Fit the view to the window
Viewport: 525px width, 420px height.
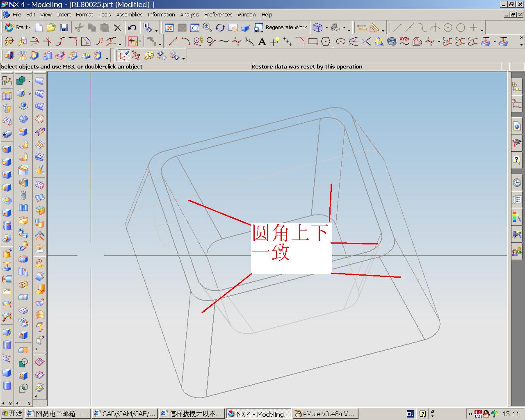(169, 27)
